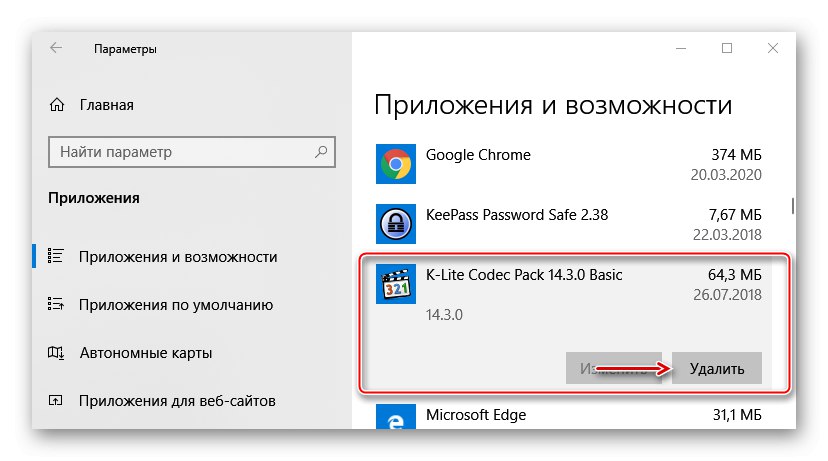This screenshot has height=461, width=828.
Task: Click the K-Lite Codec Pack icon
Action: click(x=395, y=283)
